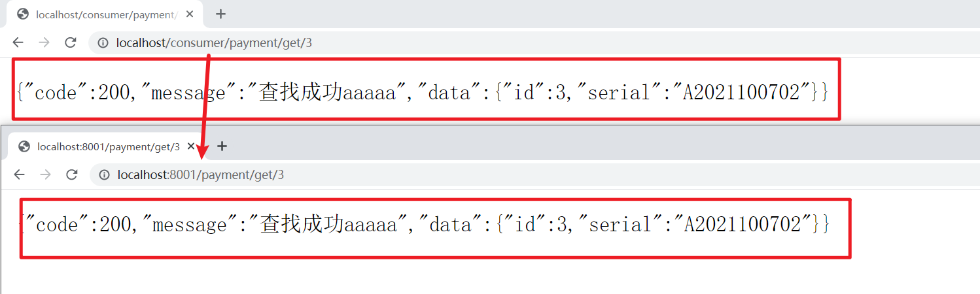Focus address bar showing localhost:8001/payment/get/3

click(x=534, y=175)
